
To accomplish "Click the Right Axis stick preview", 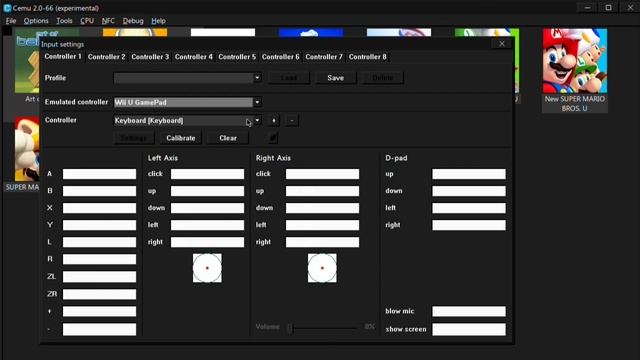I will [322, 268].
